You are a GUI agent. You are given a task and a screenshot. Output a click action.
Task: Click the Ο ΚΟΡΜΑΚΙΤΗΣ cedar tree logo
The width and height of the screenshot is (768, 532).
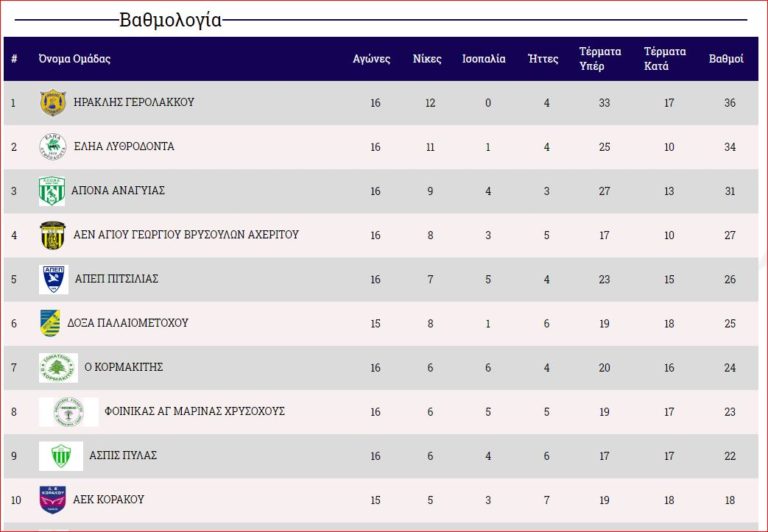coord(58,367)
